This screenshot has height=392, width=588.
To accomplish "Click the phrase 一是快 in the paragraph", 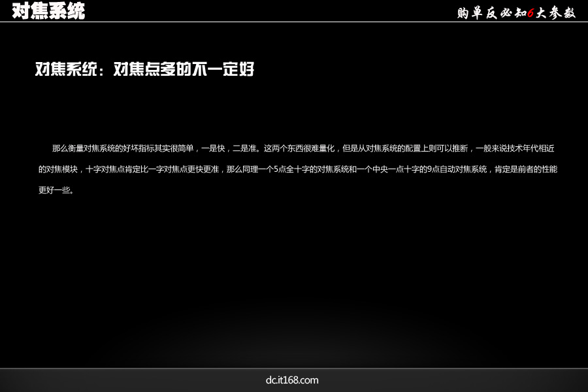I will (213, 148).
